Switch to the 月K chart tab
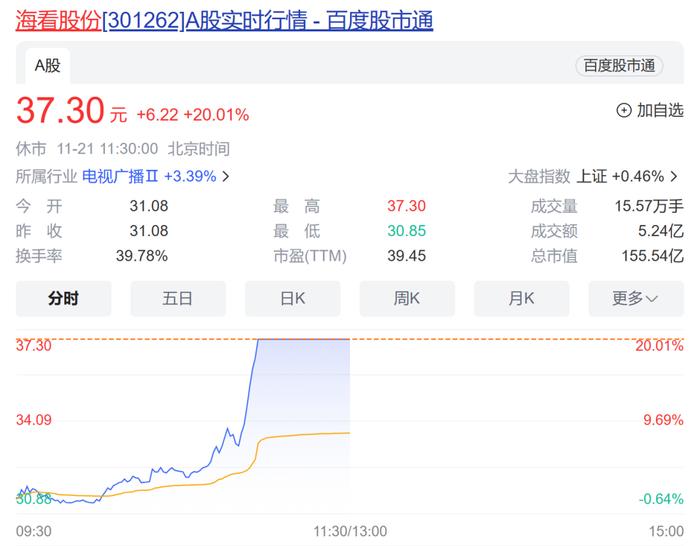 (x=521, y=298)
